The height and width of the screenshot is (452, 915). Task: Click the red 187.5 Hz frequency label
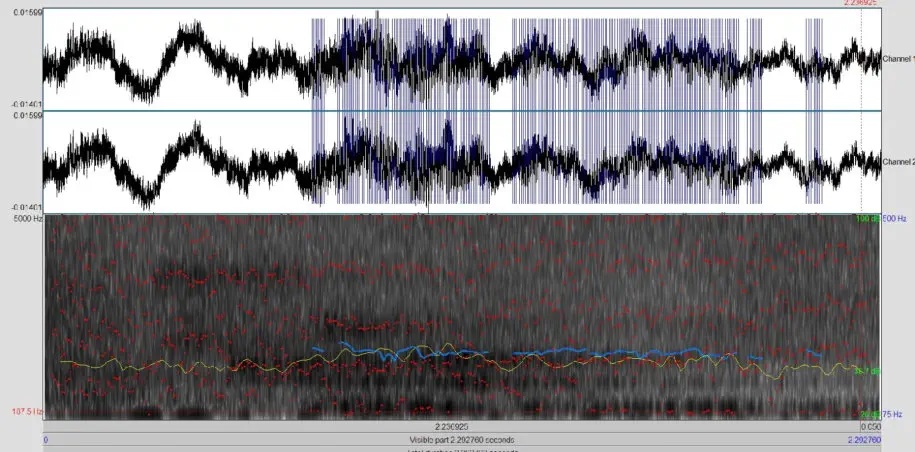point(27,412)
